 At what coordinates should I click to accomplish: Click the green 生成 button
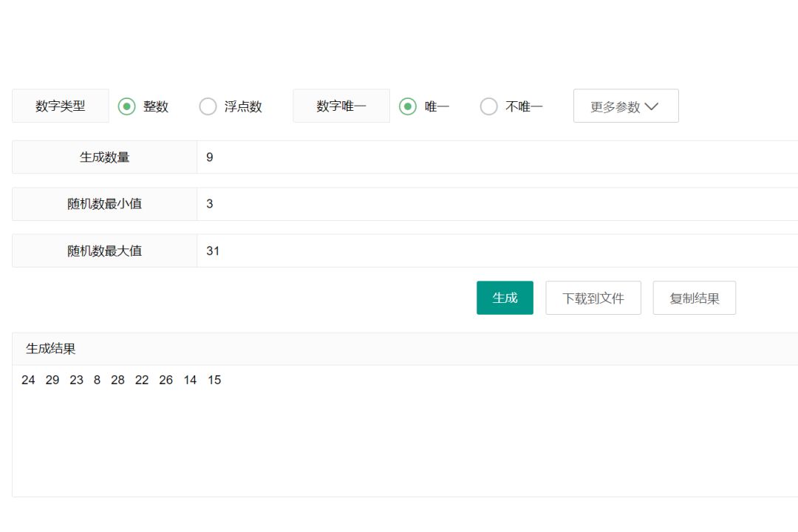coord(505,298)
